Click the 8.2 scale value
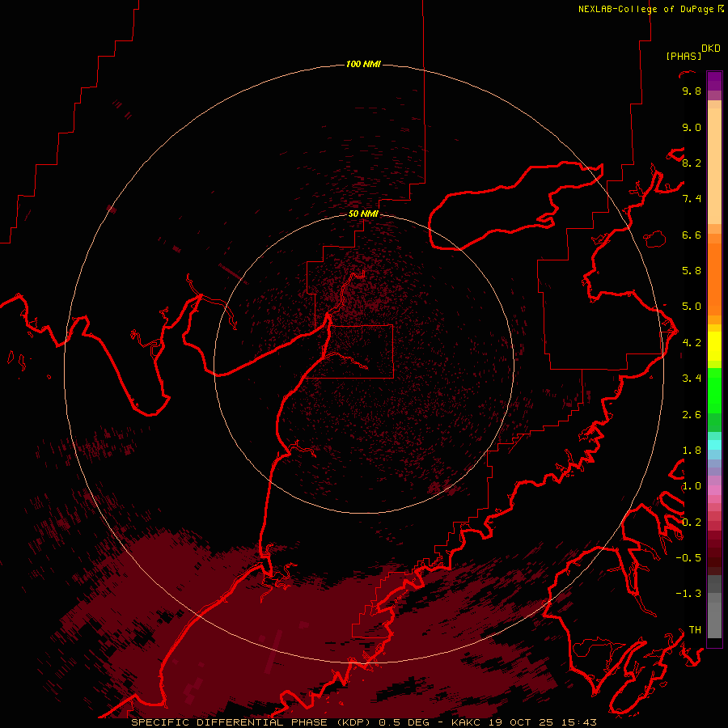 click(692, 163)
